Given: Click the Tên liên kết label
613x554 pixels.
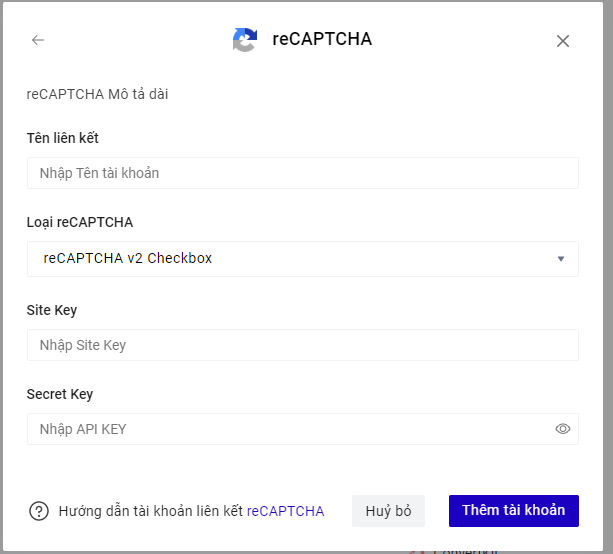Looking at the screenshot, I should coord(62,138).
